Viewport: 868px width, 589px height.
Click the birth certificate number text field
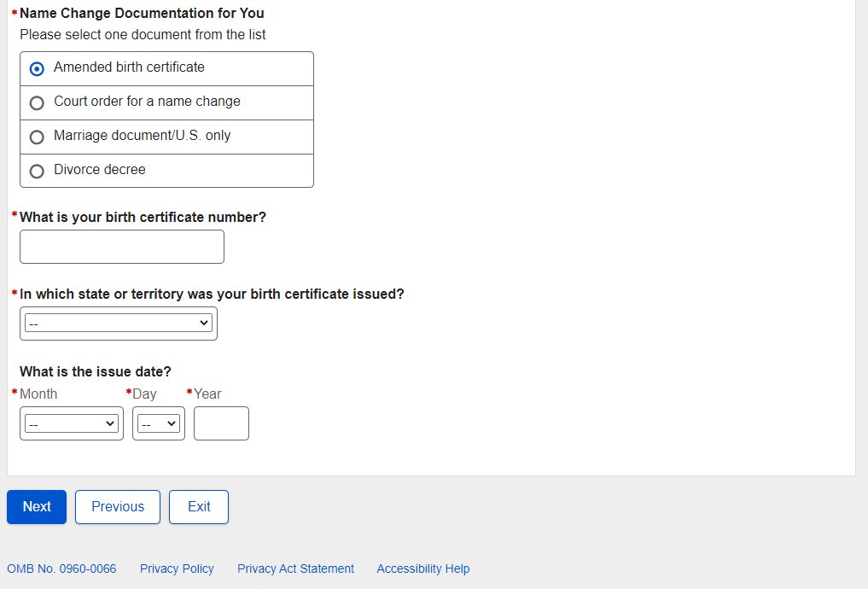point(122,247)
